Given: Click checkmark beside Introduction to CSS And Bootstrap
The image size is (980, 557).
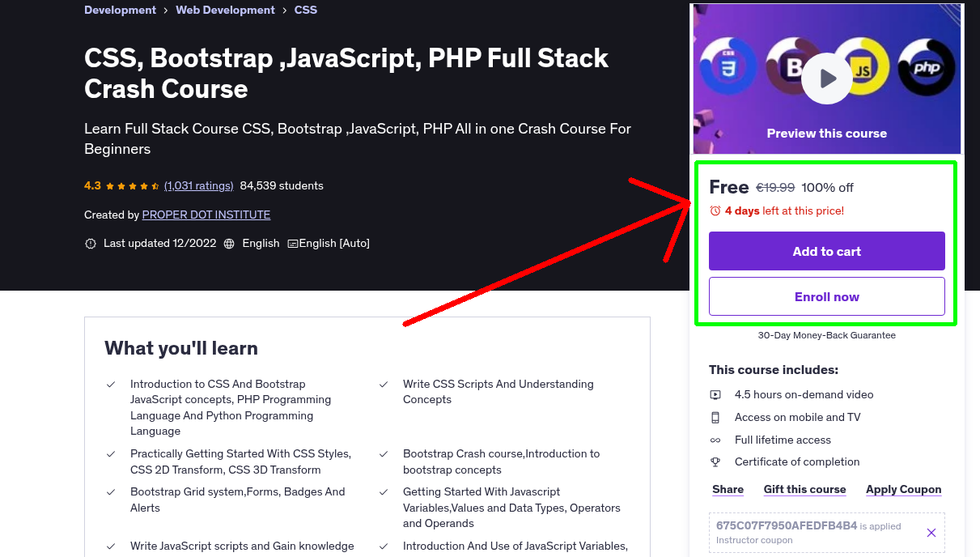Looking at the screenshot, I should [111, 385].
